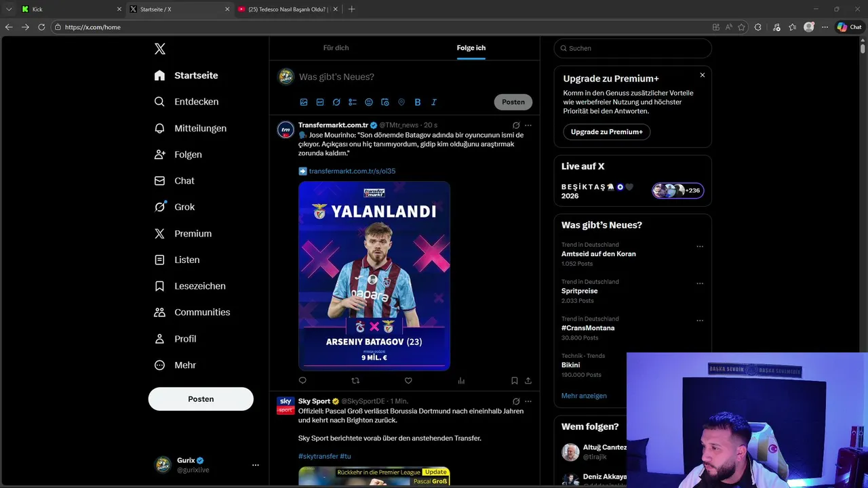Click the grey Posten compose button
This screenshot has width=868, height=488.
click(513, 102)
